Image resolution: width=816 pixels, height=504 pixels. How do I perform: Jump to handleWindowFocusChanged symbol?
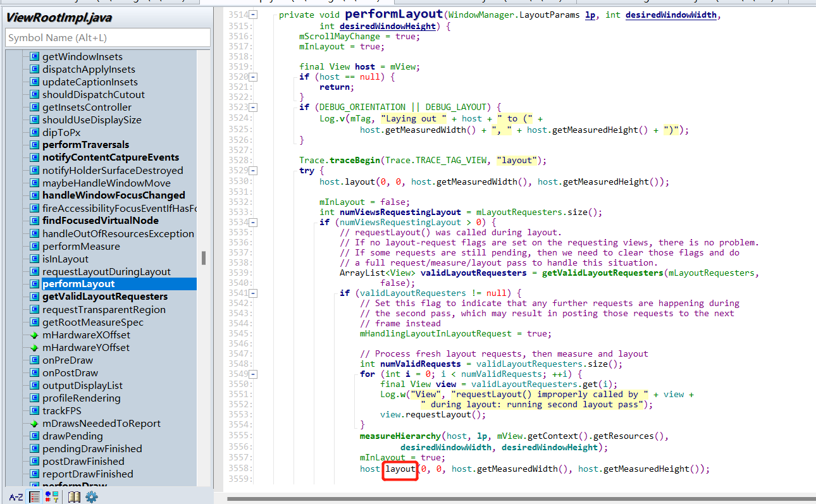114,195
